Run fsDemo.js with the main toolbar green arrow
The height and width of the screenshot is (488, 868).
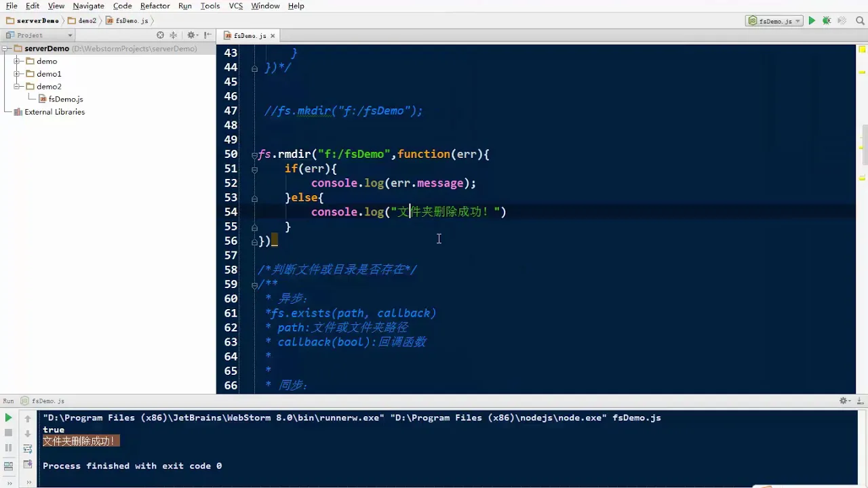(x=812, y=21)
